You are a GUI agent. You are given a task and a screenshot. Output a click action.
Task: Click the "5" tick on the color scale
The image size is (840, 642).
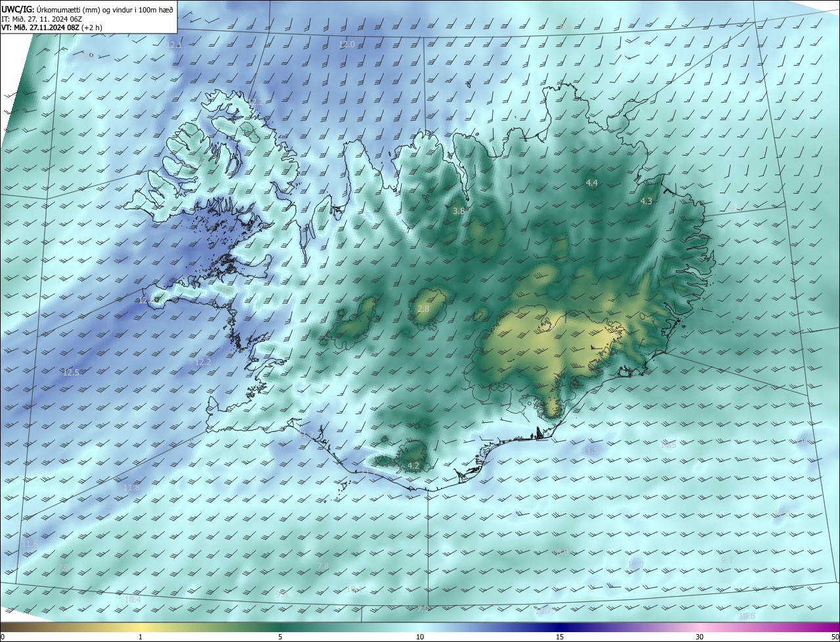(x=280, y=637)
